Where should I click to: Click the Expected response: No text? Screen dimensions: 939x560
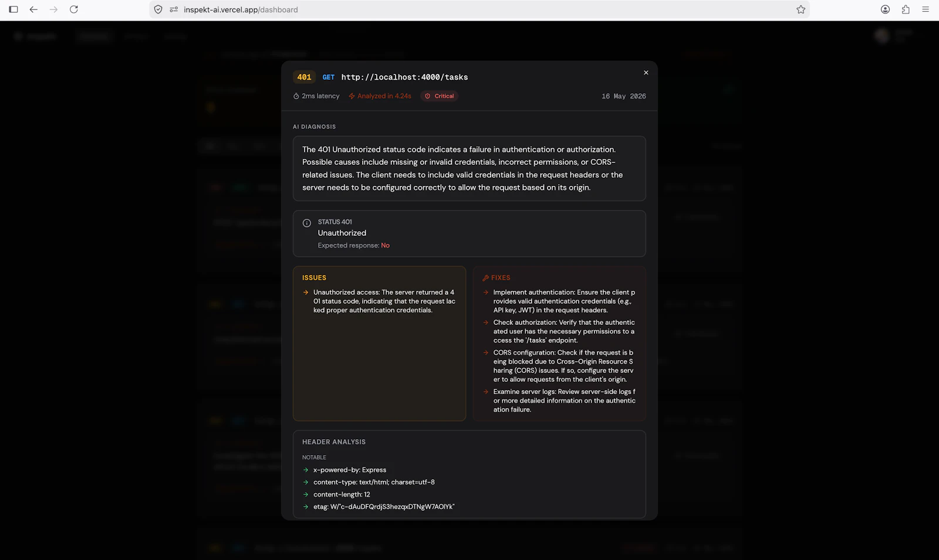coord(354,246)
